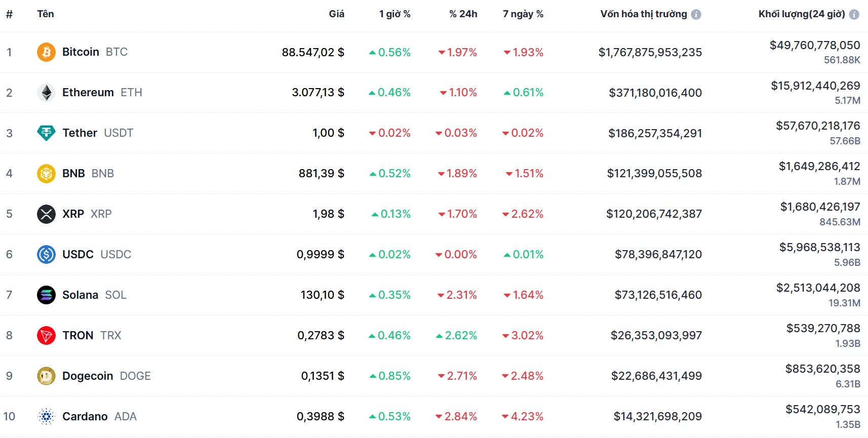Image resolution: width=868 pixels, height=438 pixels.
Task: Click the BNB yellow logo icon
Action: (x=46, y=174)
